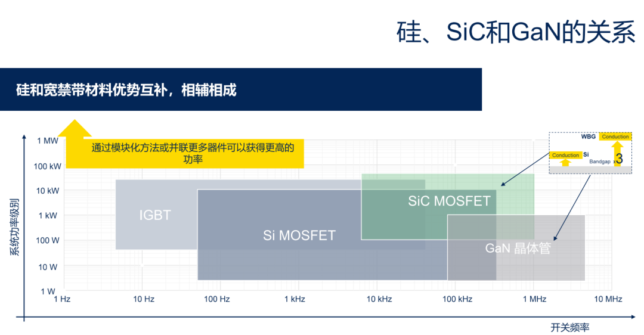Screen dimensions: 644x335
Task: Click the 开关频率 axis label
Action: click(569, 327)
